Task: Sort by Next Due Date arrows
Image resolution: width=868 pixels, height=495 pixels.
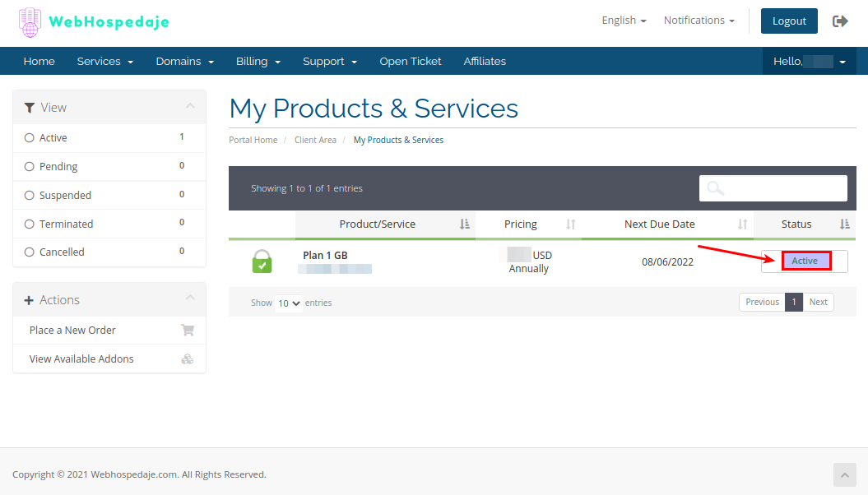Action: [742, 224]
